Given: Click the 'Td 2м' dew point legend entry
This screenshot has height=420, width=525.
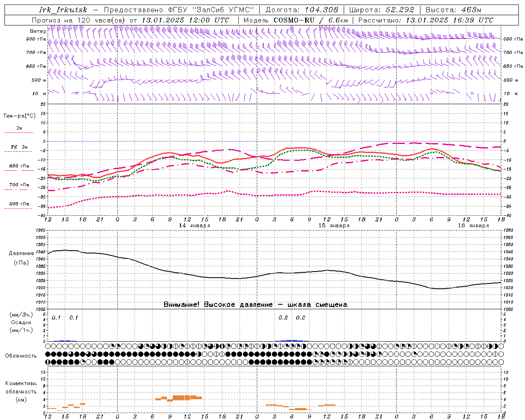Looking at the screenshot, I should (19, 147).
